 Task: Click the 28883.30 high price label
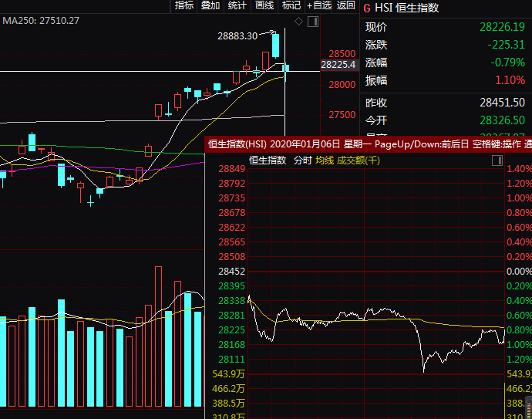tap(237, 36)
